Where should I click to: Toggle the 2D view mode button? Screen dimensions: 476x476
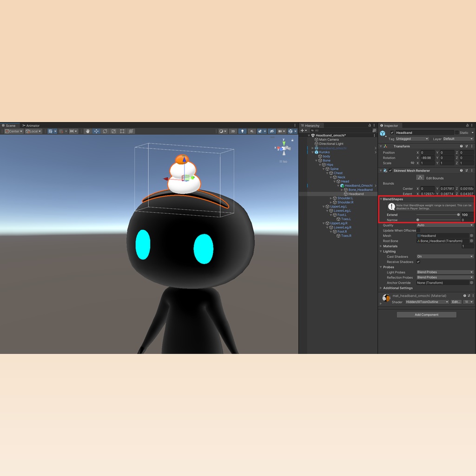tap(234, 131)
